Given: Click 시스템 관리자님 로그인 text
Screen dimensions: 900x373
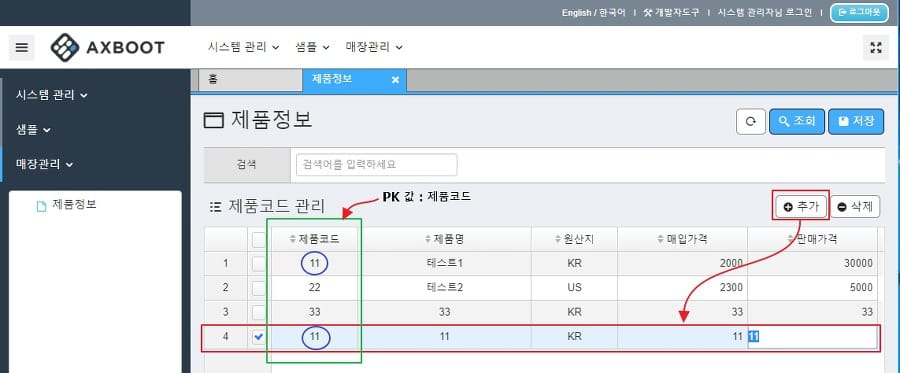Looking at the screenshot, I should coord(765,13).
